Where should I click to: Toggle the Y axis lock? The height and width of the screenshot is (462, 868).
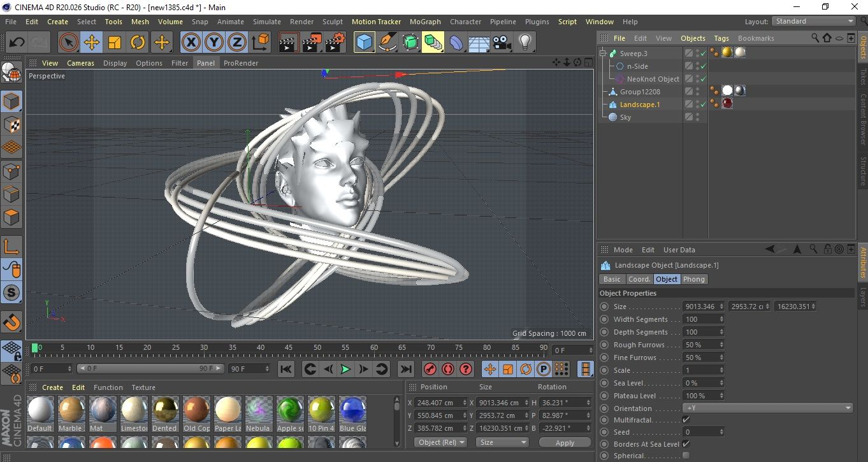213,43
